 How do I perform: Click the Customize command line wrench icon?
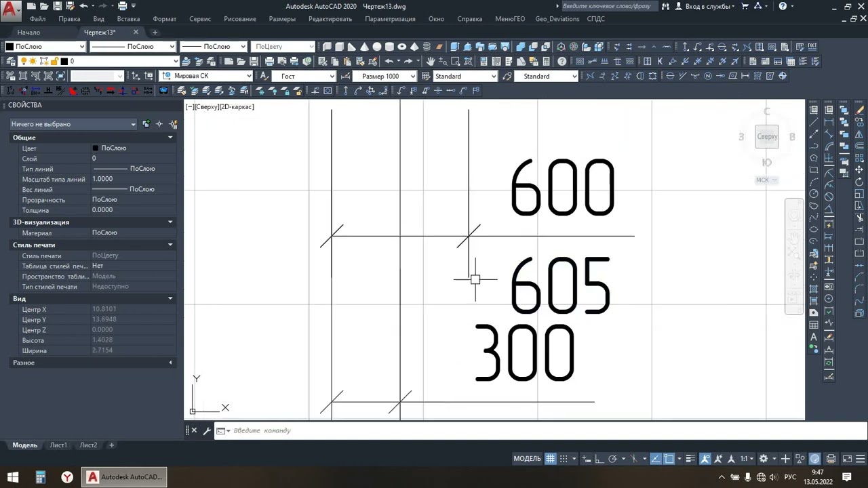tap(205, 430)
